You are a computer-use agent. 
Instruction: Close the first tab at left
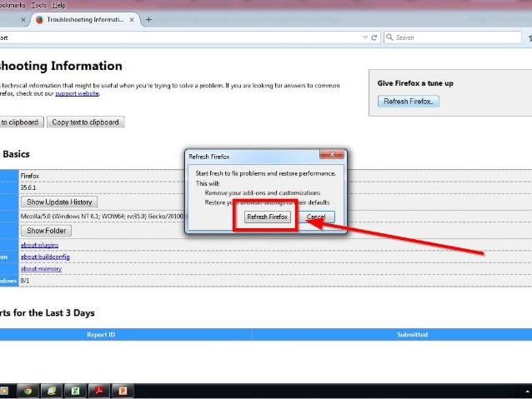(x=23, y=20)
